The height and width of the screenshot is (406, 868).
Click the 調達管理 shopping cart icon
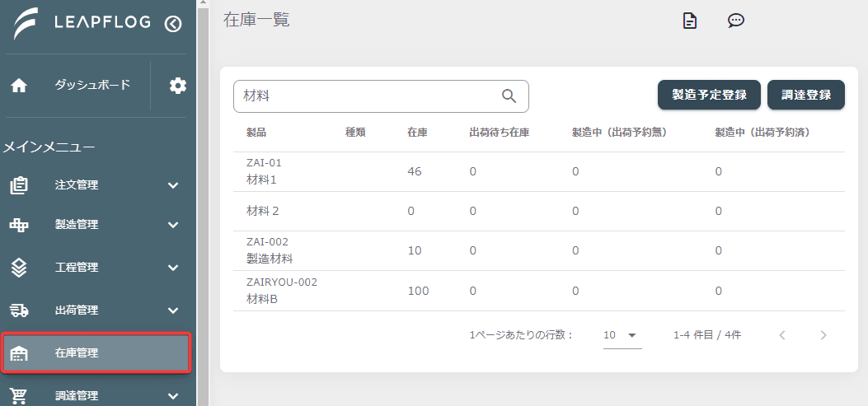(x=20, y=396)
